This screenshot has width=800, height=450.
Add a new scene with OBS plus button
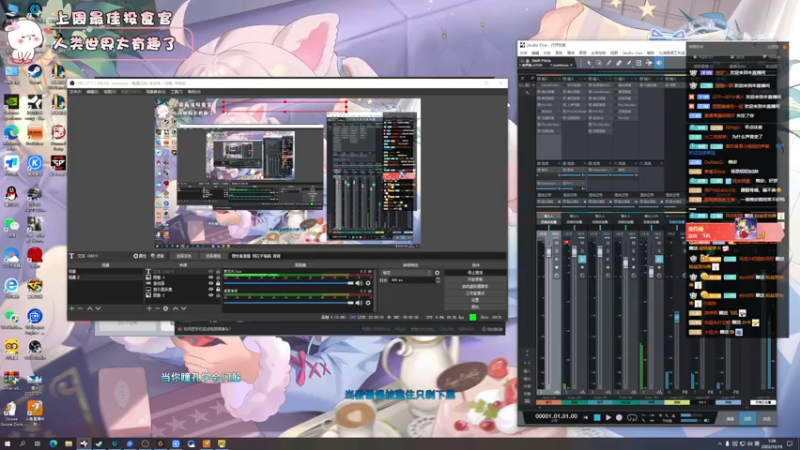72,308
